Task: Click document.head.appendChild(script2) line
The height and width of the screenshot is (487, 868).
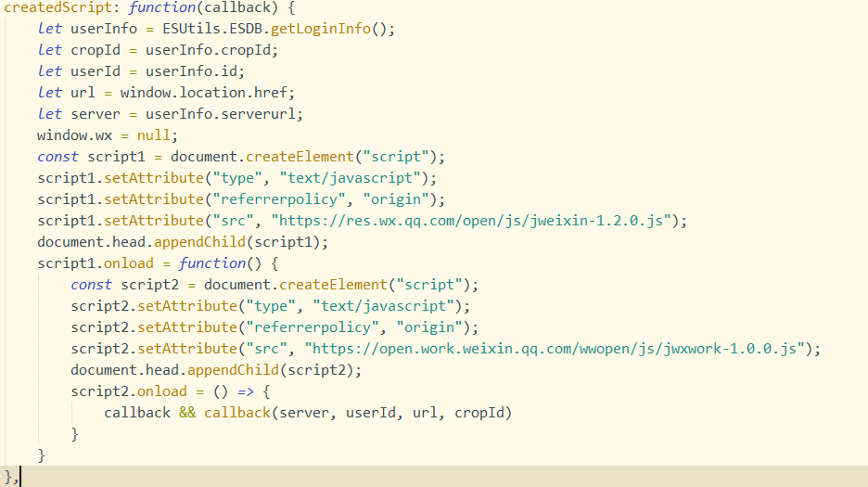Action: (216, 370)
